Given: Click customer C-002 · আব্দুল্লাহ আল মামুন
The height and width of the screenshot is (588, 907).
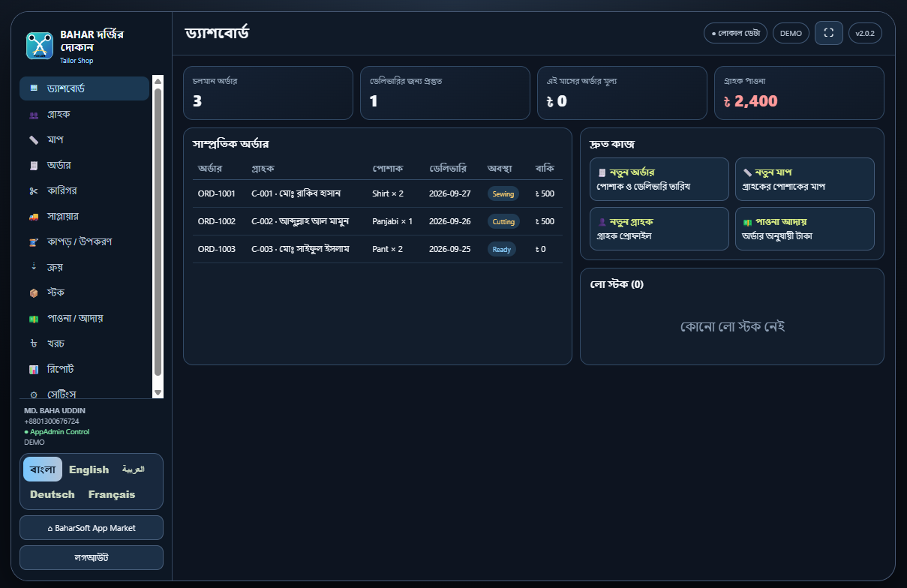Looking at the screenshot, I should pyautogui.click(x=300, y=221).
